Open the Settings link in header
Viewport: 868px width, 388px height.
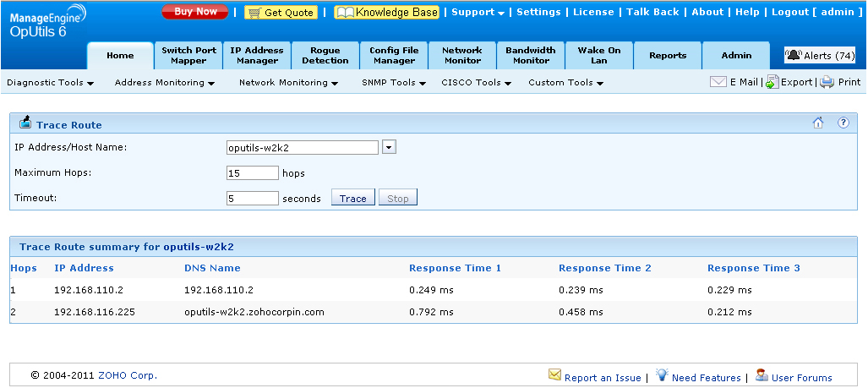(538, 12)
